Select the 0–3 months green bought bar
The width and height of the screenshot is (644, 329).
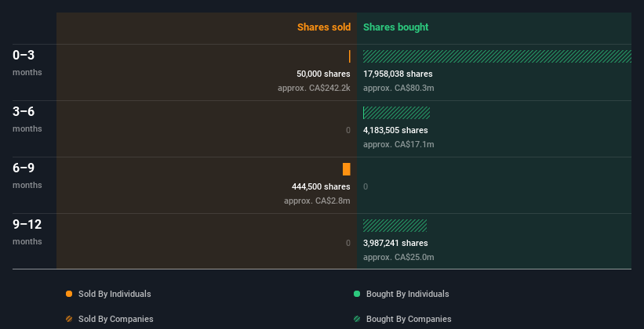(497, 56)
